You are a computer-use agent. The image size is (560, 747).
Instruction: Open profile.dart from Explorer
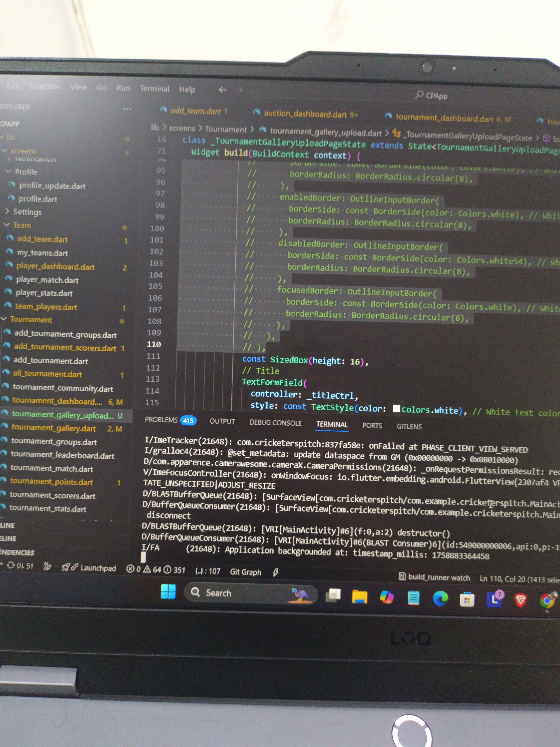[x=38, y=199]
